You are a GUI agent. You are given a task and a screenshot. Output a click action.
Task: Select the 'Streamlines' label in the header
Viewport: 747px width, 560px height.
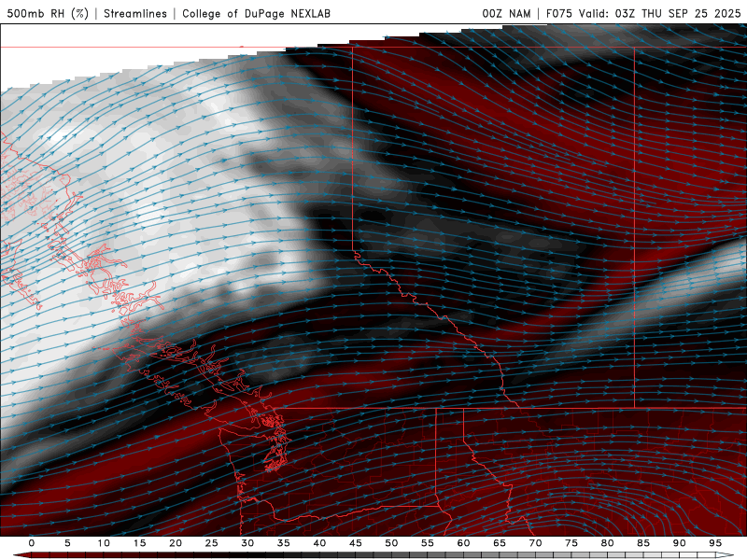(135, 14)
